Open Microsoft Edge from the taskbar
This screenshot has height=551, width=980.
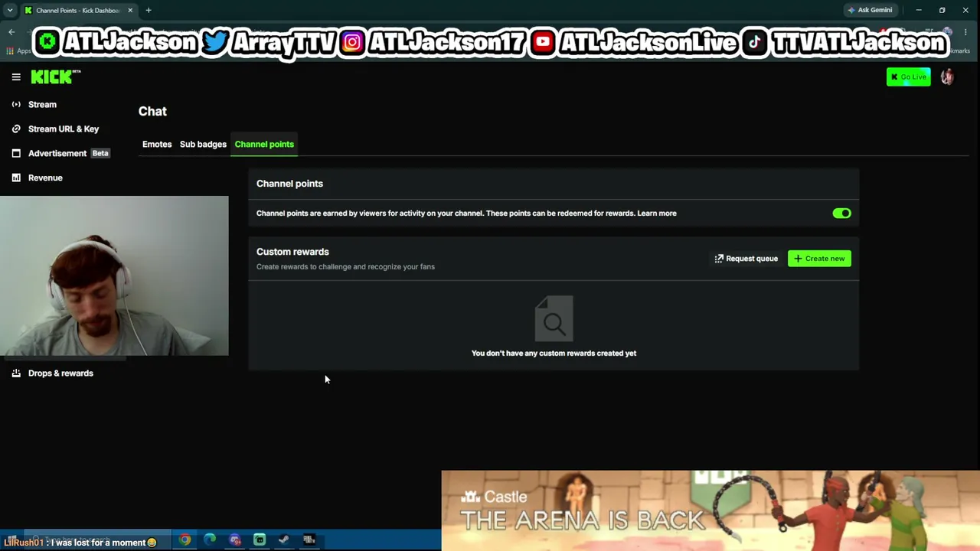point(210,540)
